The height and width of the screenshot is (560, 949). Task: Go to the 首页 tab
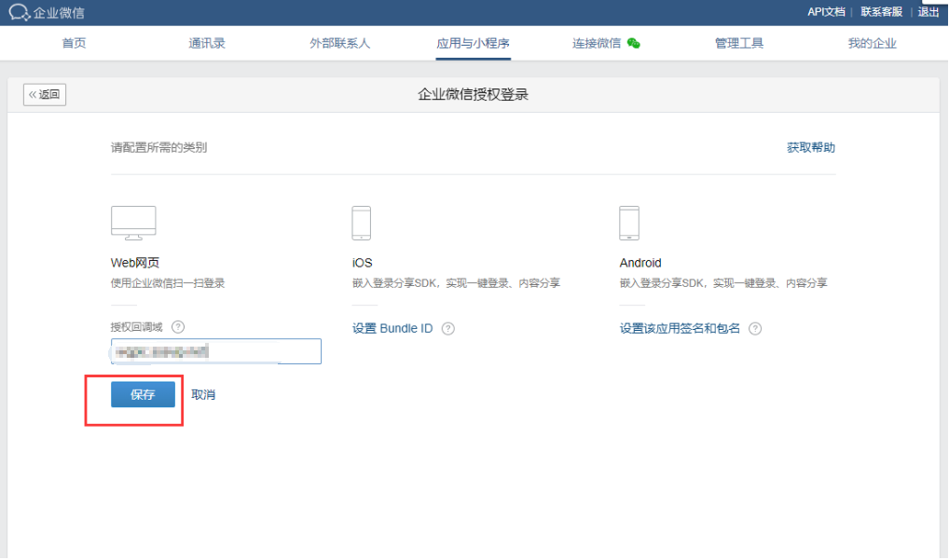pyautogui.click(x=74, y=43)
